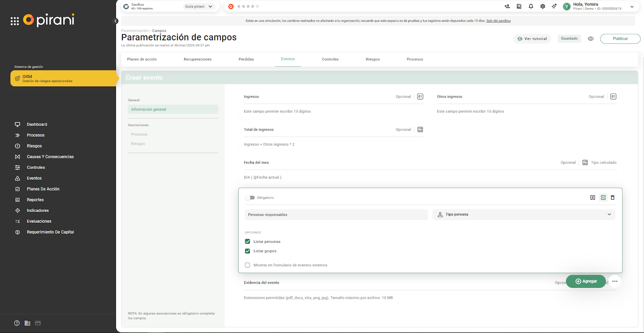Switch to the Controles tab

click(x=330, y=59)
